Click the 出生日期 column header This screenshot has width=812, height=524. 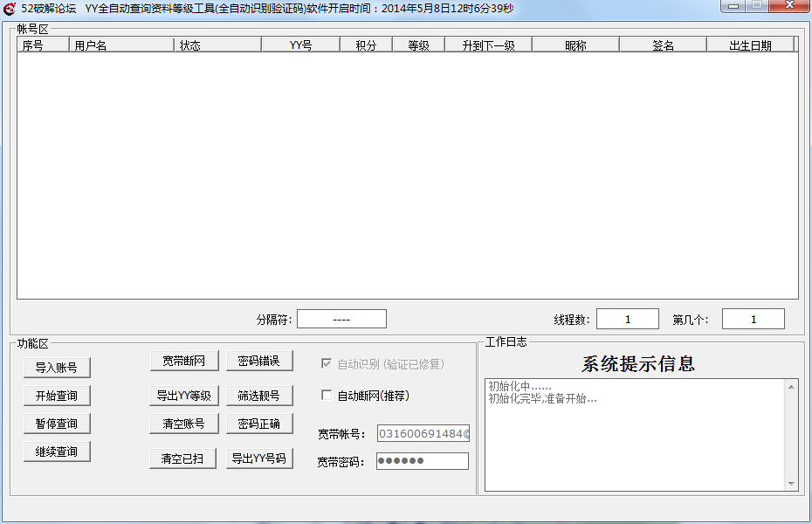tap(750, 45)
